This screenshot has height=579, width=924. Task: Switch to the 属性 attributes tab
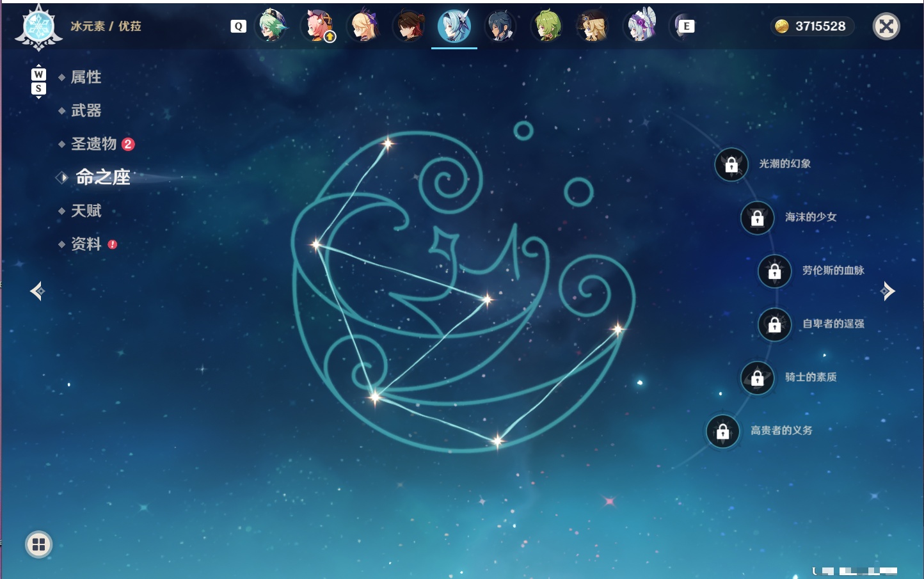86,77
